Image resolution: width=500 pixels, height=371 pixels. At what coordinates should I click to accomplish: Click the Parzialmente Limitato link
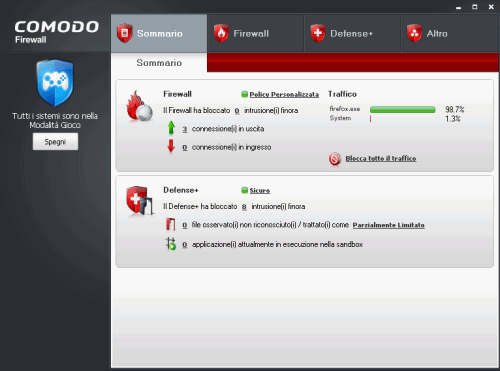[389, 225]
